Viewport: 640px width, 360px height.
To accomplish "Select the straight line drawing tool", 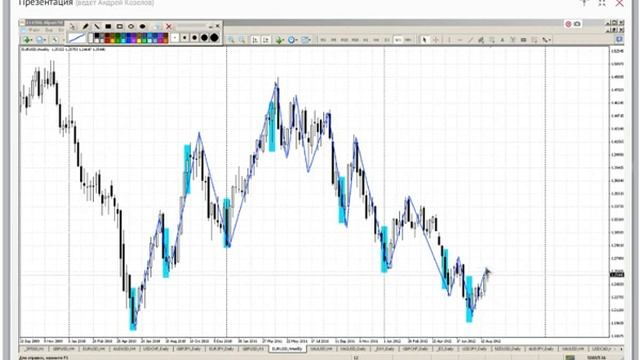I will [96, 26].
